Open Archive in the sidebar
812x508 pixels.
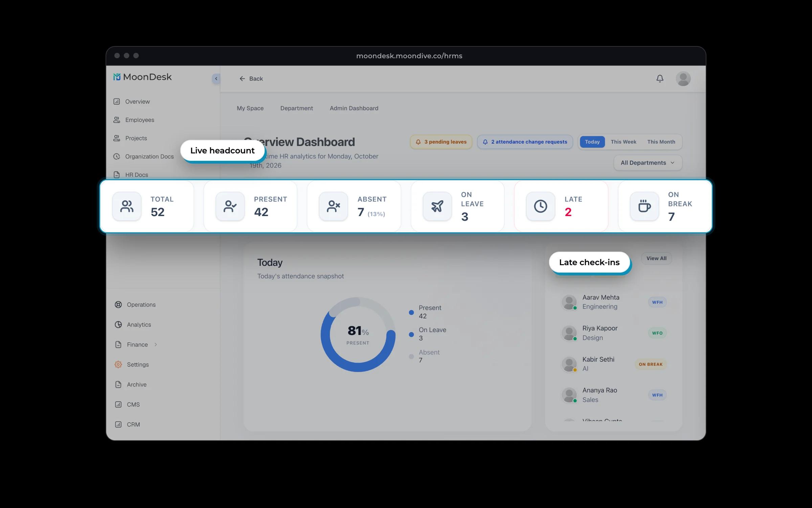pos(131,384)
